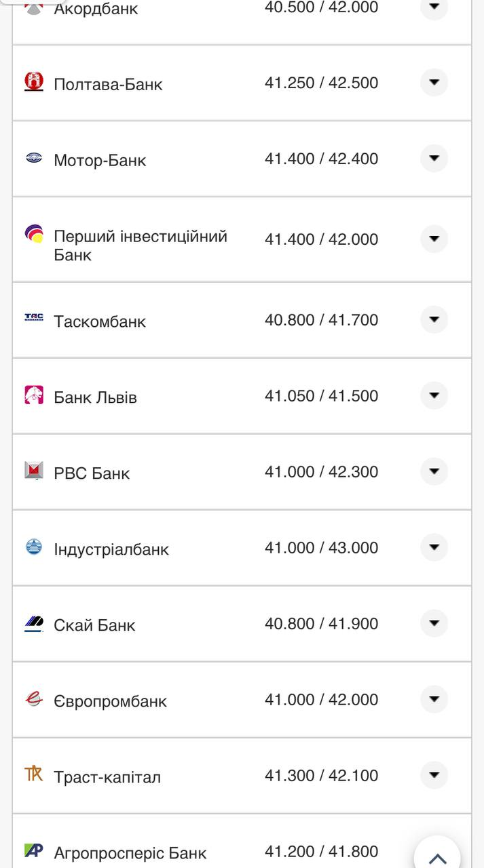
Task: Click the Мотор-Банк logo icon
Action: click(x=34, y=158)
